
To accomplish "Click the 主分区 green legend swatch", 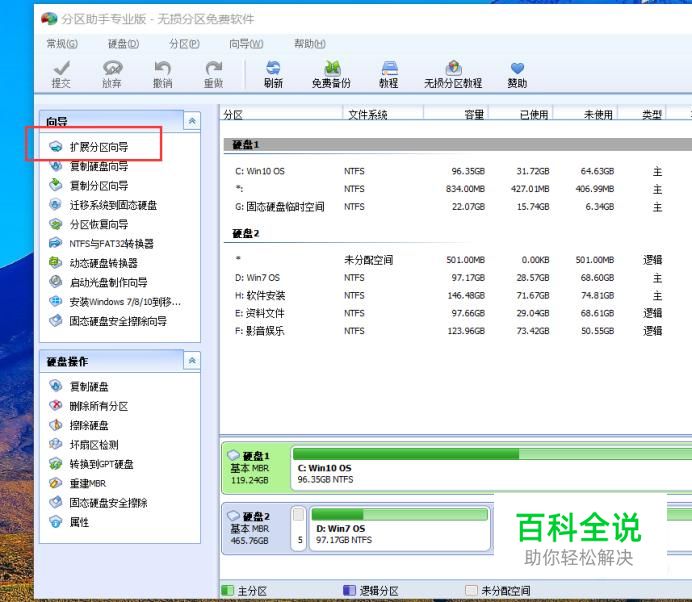I will click(227, 590).
